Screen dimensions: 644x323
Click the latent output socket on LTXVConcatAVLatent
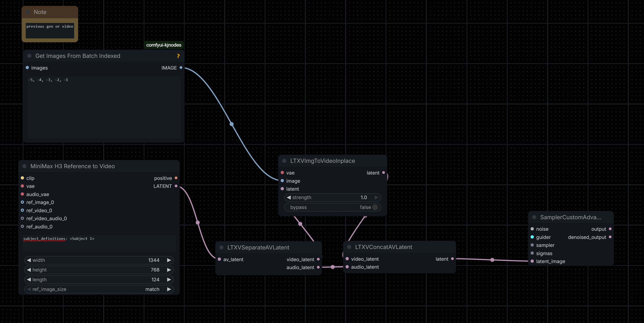click(x=452, y=259)
